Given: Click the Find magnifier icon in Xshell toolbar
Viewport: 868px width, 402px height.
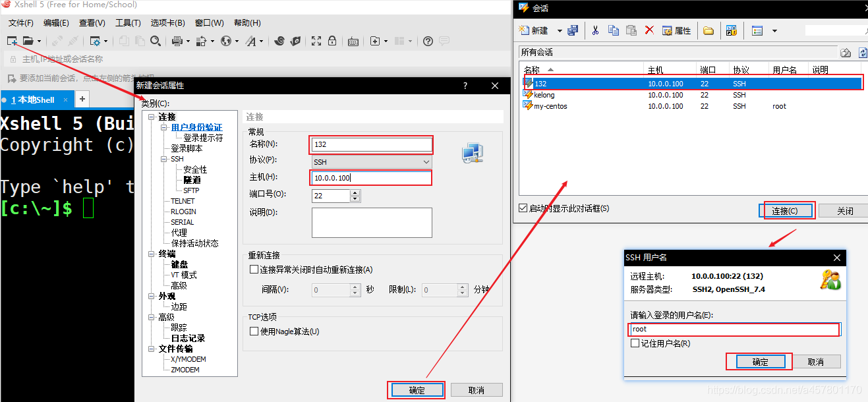Looking at the screenshot, I should [156, 41].
